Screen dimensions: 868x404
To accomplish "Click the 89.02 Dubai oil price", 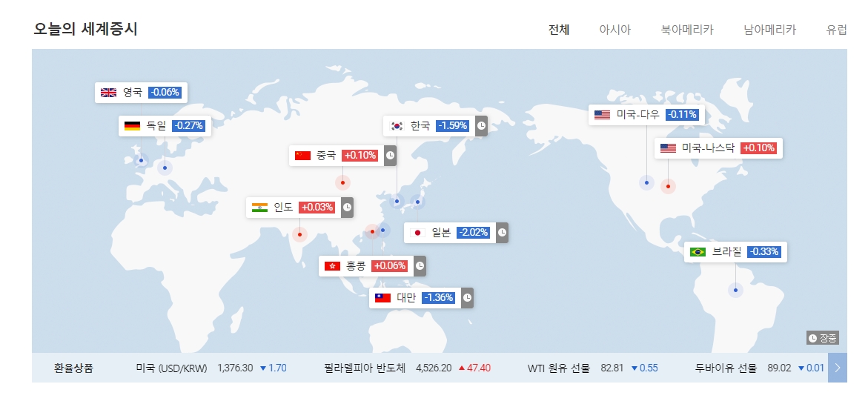I will click(x=780, y=368).
